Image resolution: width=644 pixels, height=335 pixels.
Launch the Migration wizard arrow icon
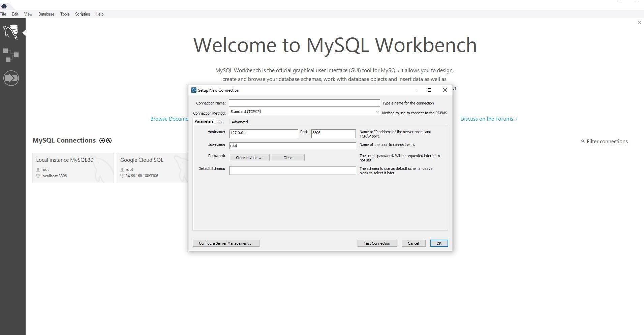[11, 78]
